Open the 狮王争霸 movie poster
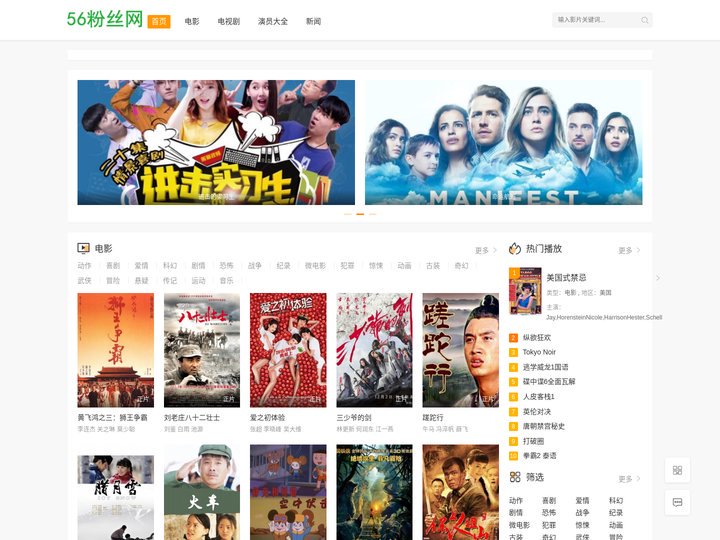This screenshot has height=540, width=720. tap(116, 350)
